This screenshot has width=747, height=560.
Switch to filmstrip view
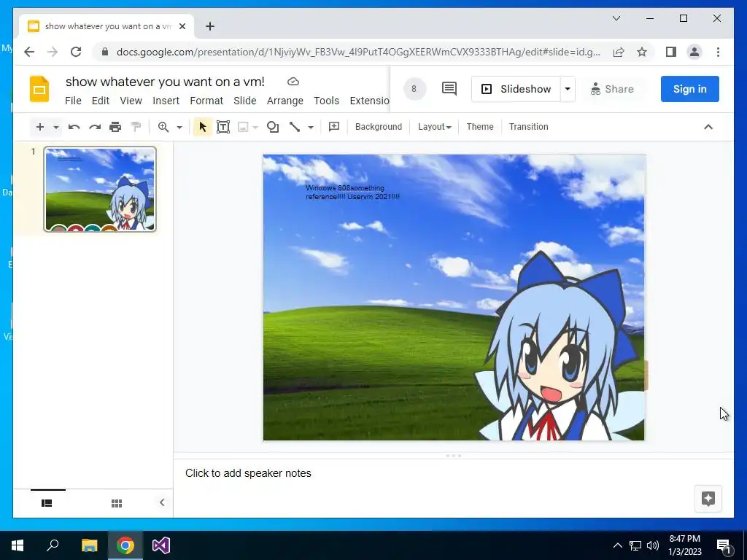click(x=47, y=503)
